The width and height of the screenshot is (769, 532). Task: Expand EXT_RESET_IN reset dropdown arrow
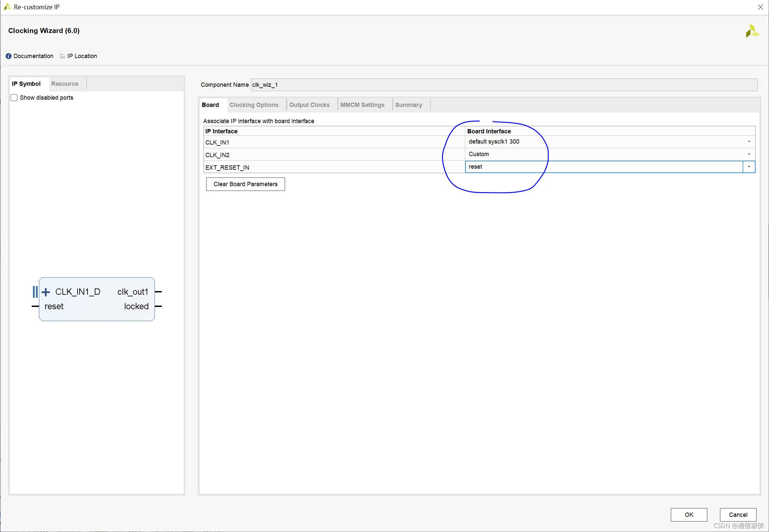pyautogui.click(x=749, y=167)
